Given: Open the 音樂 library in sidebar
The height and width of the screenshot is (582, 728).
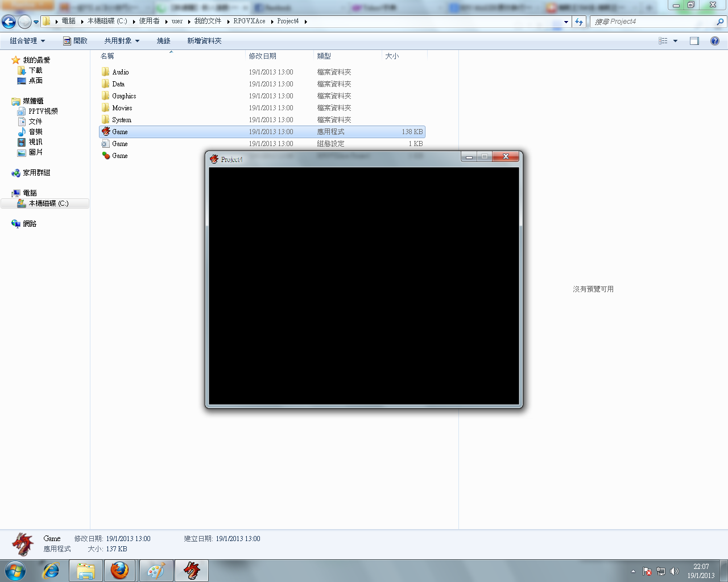Looking at the screenshot, I should [x=36, y=132].
